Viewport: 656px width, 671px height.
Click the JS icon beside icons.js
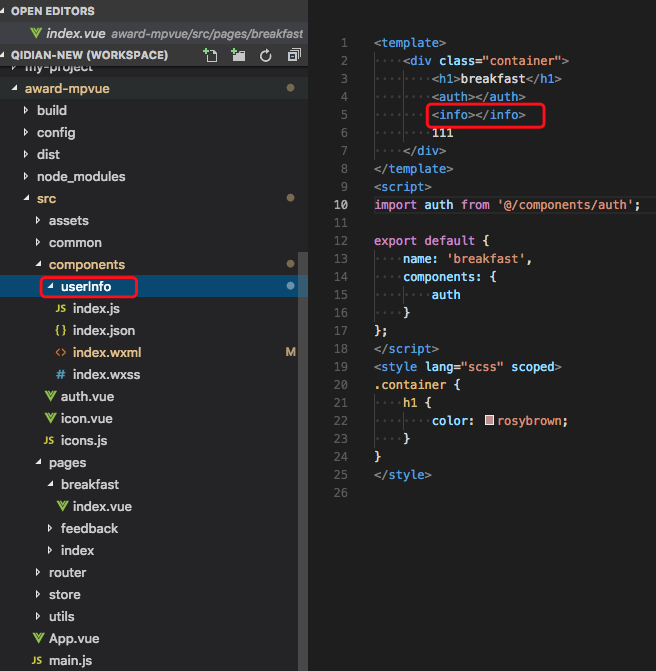click(49, 440)
